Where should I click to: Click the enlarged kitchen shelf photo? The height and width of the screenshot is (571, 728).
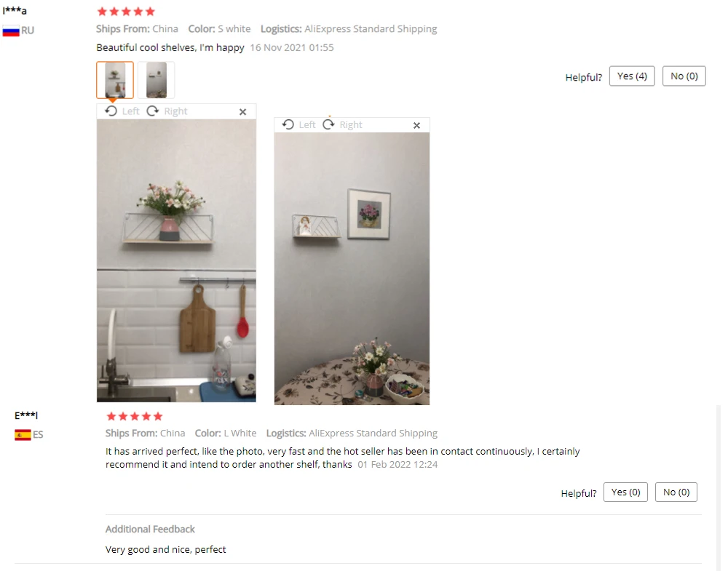[176, 260]
